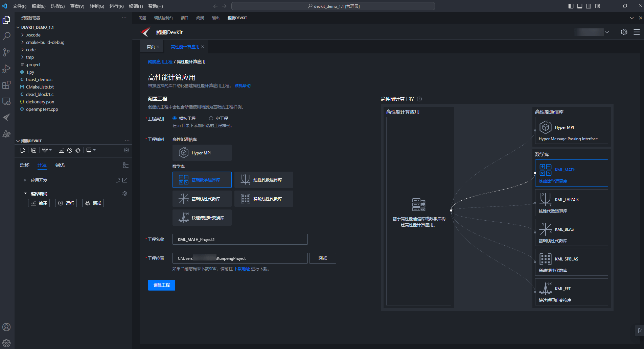Image resolution: width=644 pixels, height=349 pixels.
Task: Toggle the 稀疏线性代数库 sample card
Action: [264, 199]
